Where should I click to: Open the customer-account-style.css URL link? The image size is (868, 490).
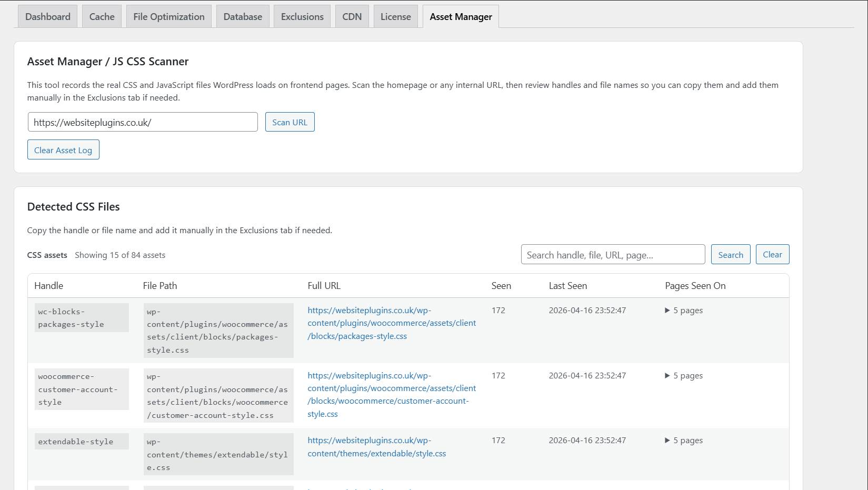tap(392, 394)
